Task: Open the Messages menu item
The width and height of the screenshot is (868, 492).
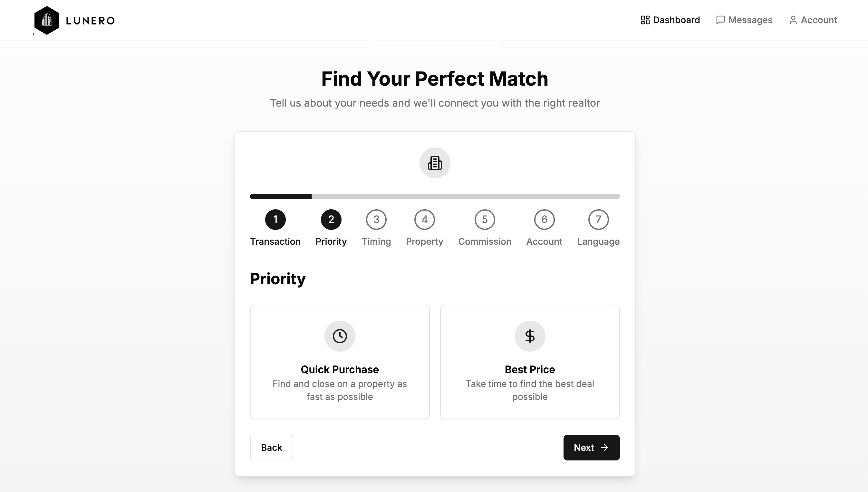Action: click(751, 20)
